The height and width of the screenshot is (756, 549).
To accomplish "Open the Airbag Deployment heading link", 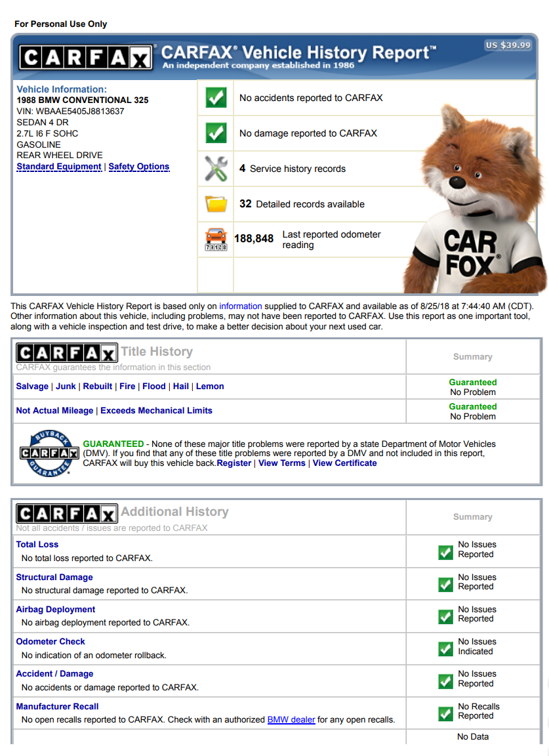I will [56, 610].
